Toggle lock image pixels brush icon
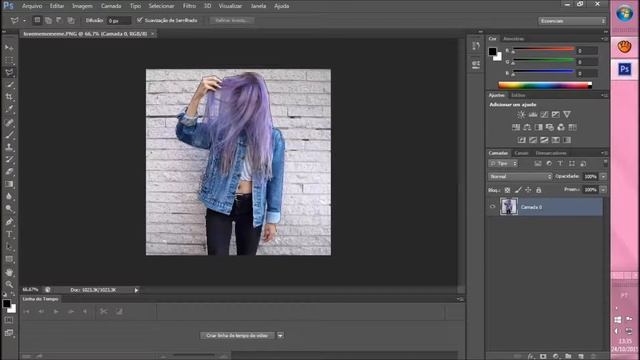This screenshot has width=640, height=360. [518, 190]
